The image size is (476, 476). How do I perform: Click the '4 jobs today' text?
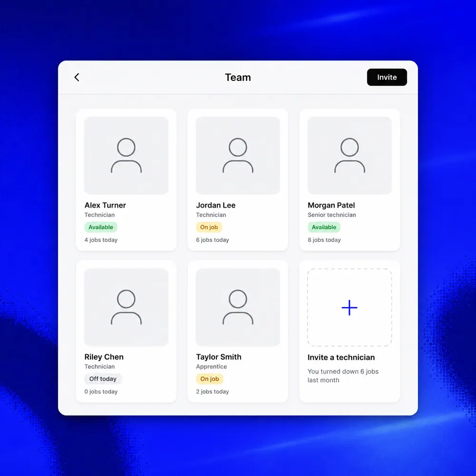tap(101, 240)
